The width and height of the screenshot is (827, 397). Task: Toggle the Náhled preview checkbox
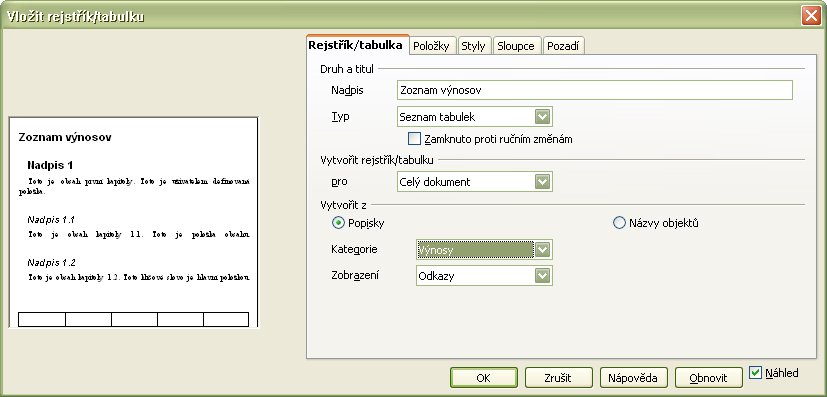pos(755,373)
